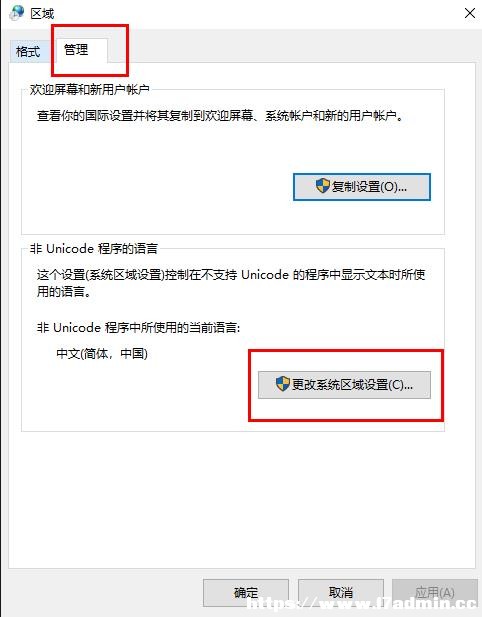Click the 非 Unicode 程序的语言 group heading

click(94, 249)
